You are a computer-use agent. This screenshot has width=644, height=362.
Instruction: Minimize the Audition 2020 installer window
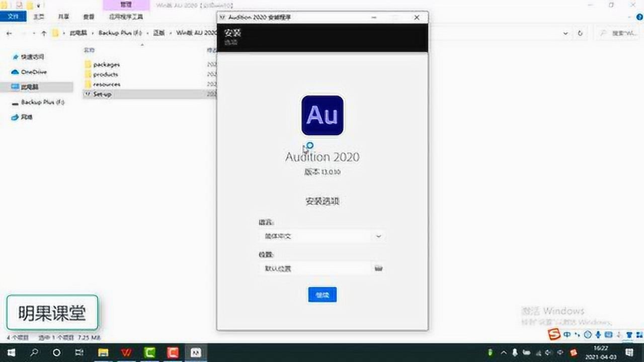(x=374, y=17)
